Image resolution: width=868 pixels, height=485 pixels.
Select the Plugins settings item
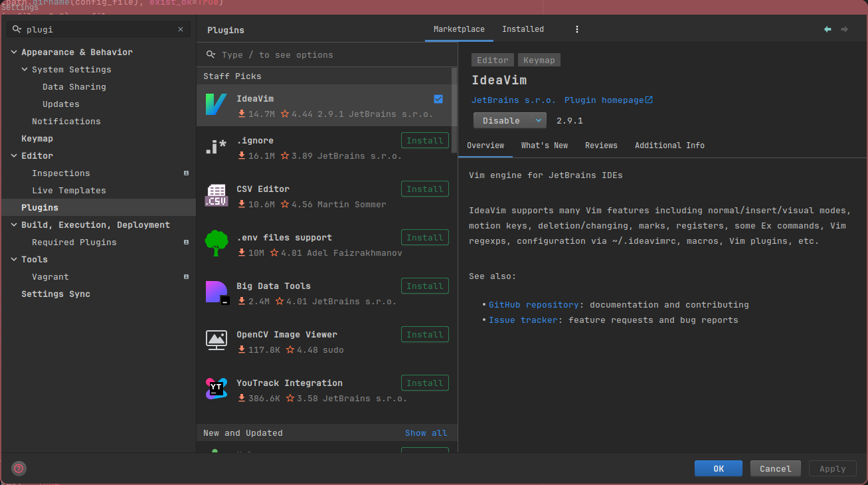pyautogui.click(x=98, y=207)
